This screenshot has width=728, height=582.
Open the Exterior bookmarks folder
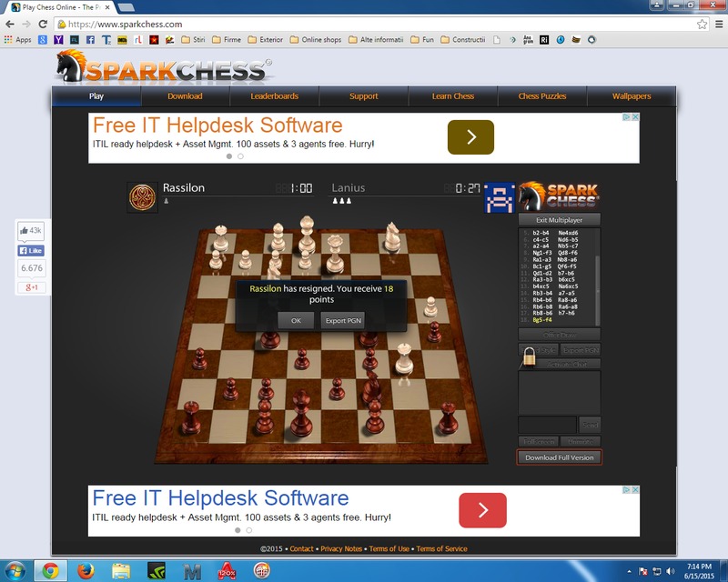click(x=265, y=40)
